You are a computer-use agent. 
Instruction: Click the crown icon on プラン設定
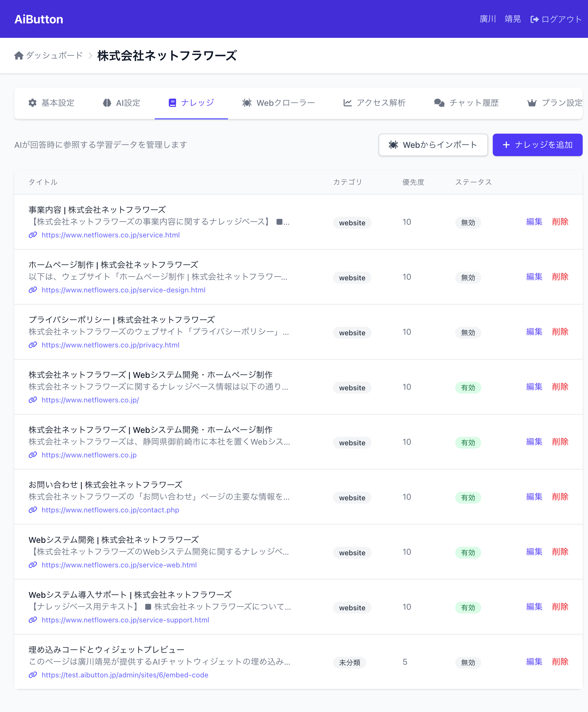click(x=532, y=103)
